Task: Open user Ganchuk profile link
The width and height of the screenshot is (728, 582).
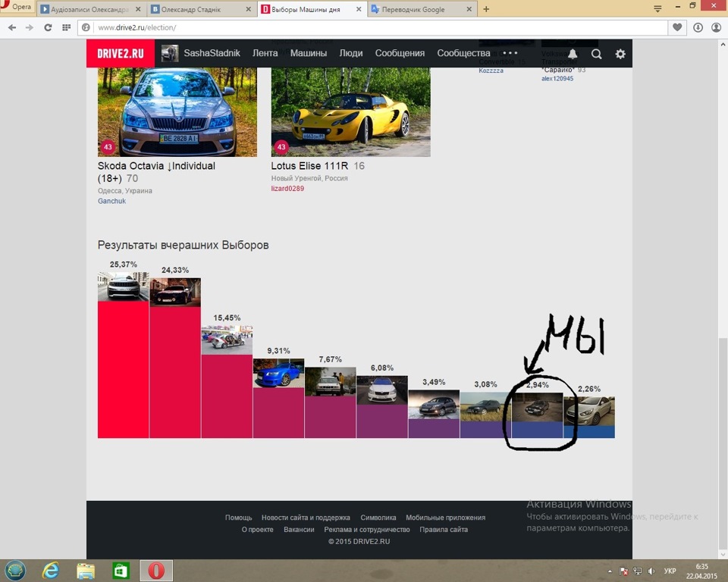Action: point(112,201)
